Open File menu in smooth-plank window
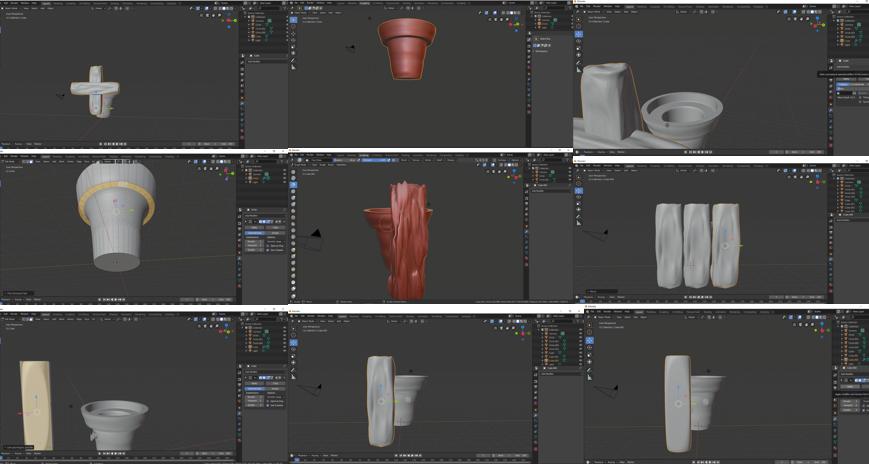 (x=592, y=312)
